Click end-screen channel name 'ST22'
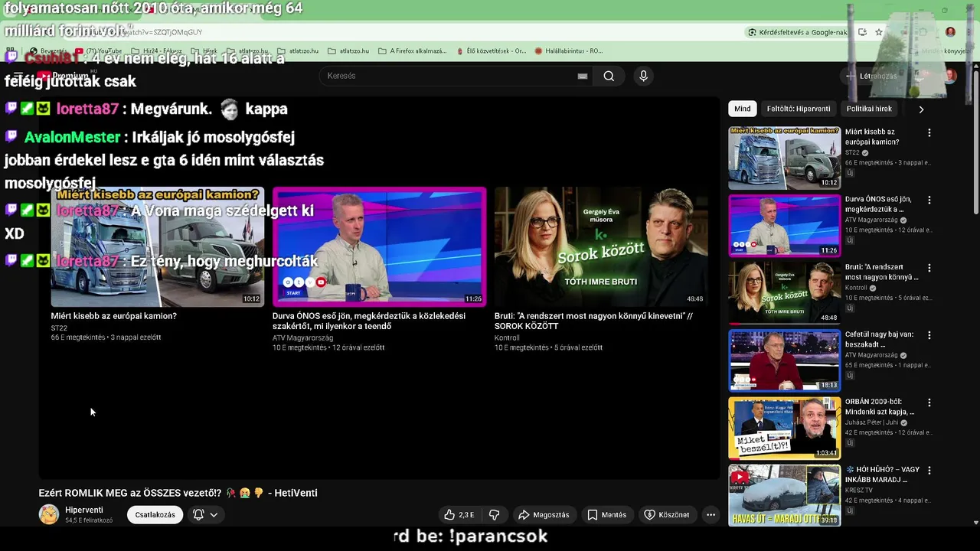The width and height of the screenshot is (980, 551). tap(59, 328)
